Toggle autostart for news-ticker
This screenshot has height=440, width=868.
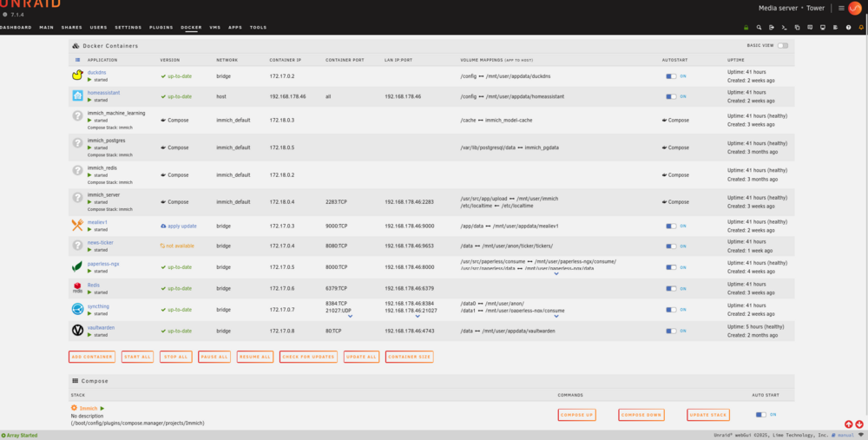tap(672, 246)
